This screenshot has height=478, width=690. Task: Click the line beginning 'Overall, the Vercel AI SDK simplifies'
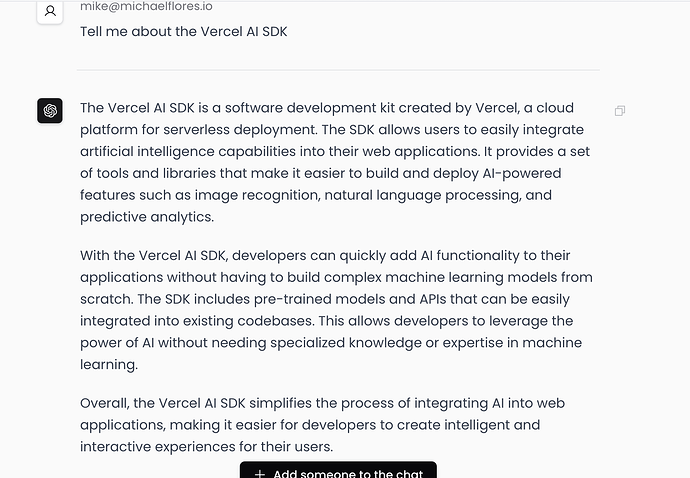[x=323, y=403]
